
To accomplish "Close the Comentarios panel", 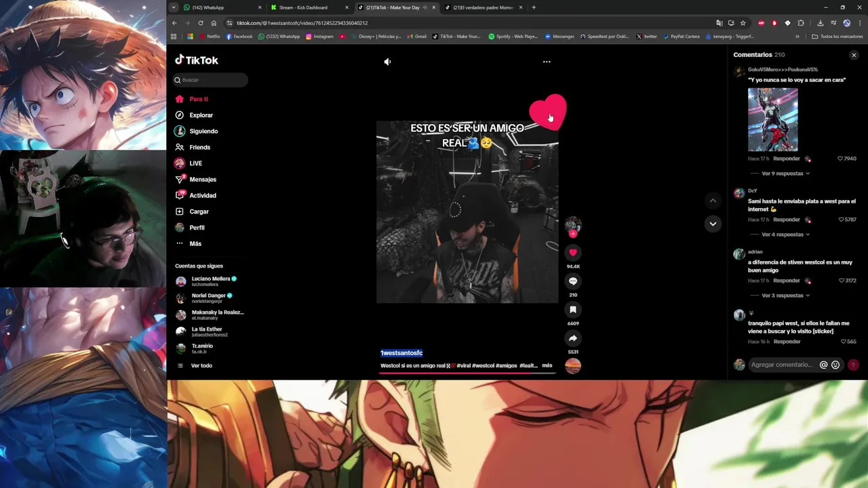I will click(x=854, y=55).
